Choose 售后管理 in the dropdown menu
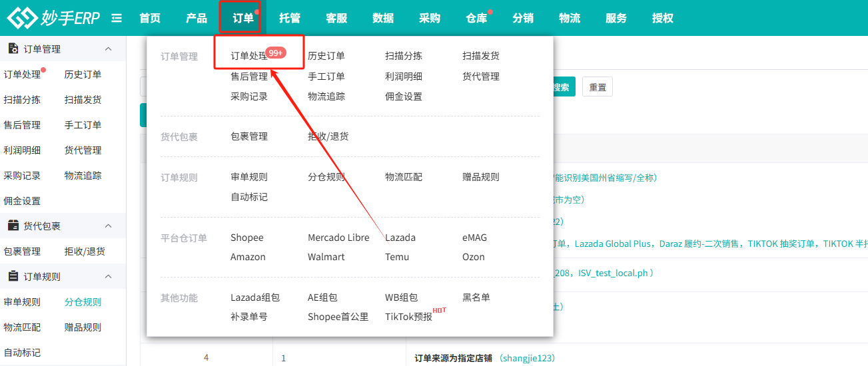The height and width of the screenshot is (366, 868). (249, 77)
